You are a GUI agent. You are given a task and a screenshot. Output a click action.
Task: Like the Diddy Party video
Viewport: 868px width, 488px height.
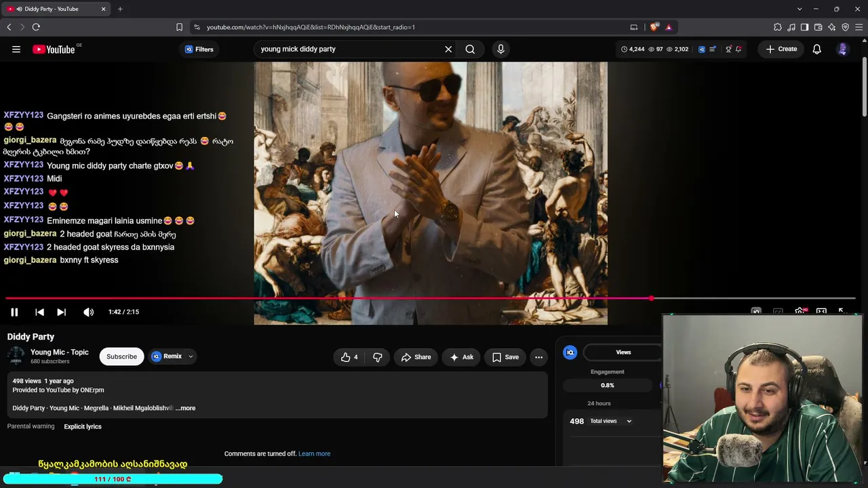pos(349,357)
